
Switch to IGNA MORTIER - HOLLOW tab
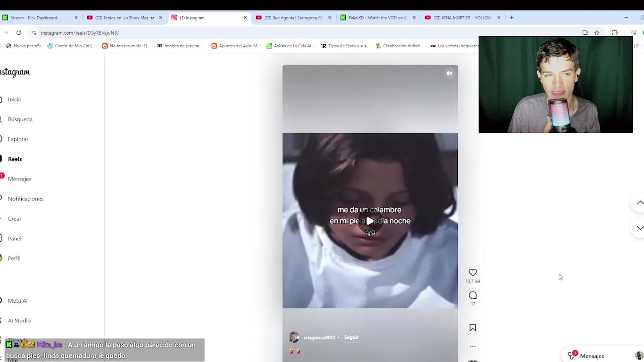coord(463,18)
